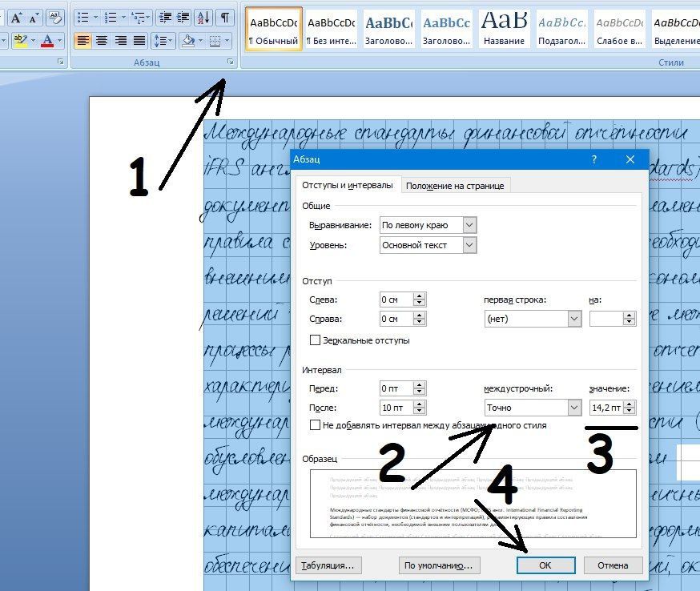Click the multilevel list icon
Image resolution: width=700 pixels, height=591 pixels.
click(138, 18)
